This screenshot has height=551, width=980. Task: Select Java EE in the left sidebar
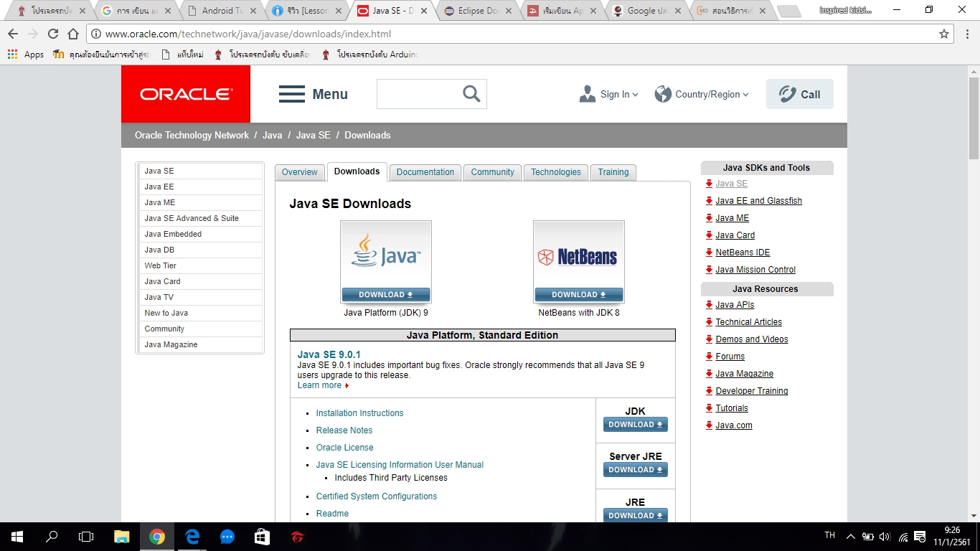(200, 187)
